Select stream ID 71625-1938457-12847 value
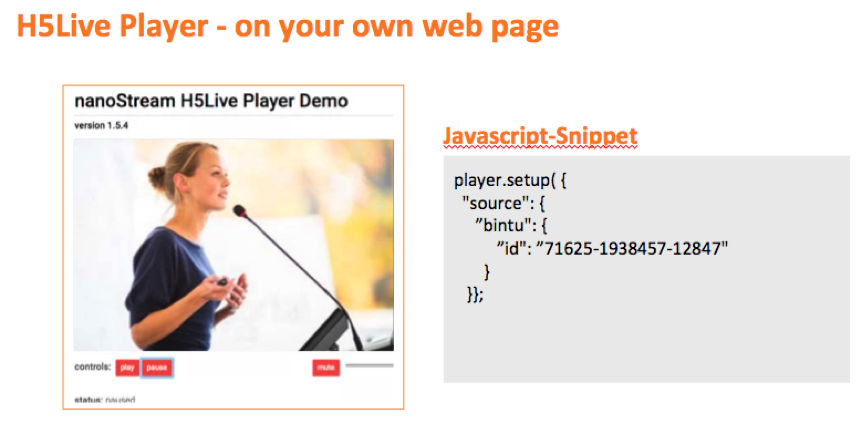The height and width of the screenshot is (432, 864). (x=633, y=249)
